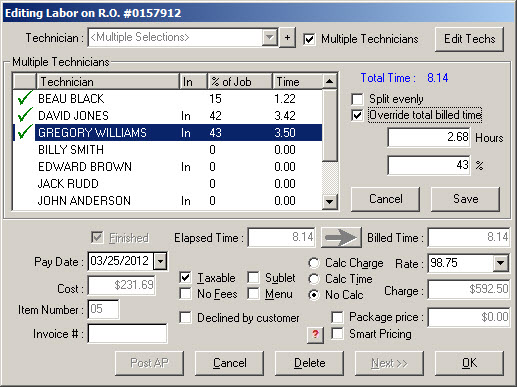The width and height of the screenshot is (517, 387).
Task: Click Save in Multiple Technicians panel
Action: coord(465,199)
